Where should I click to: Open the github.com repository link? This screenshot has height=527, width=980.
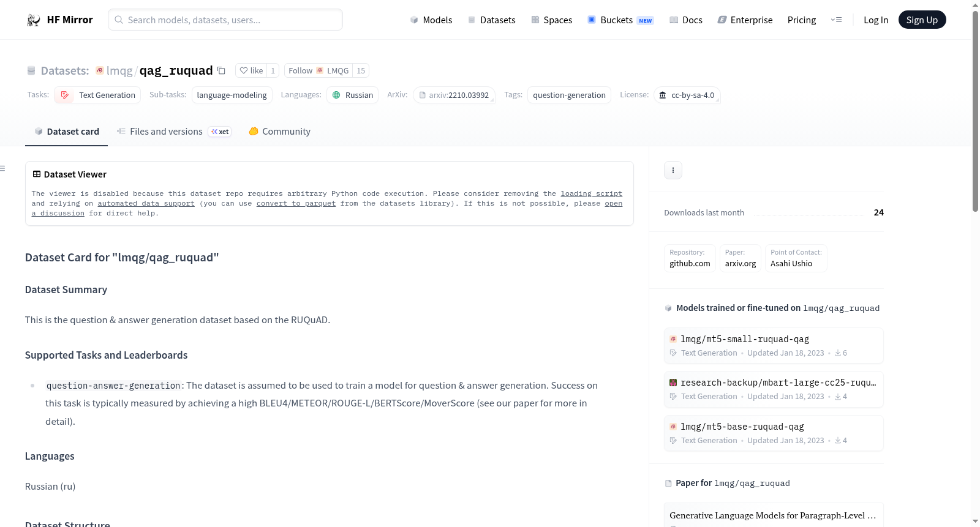690,258
